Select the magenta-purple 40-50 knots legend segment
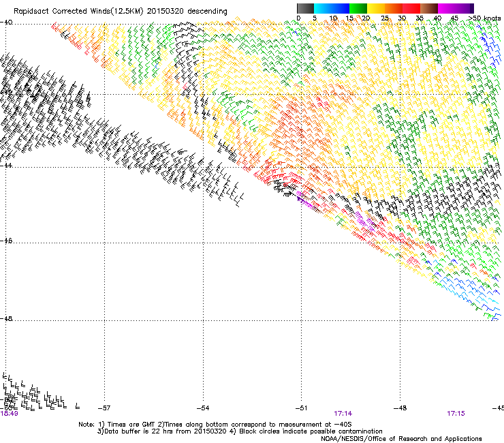This screenshot has width=504, height=443. coord(456,8)
